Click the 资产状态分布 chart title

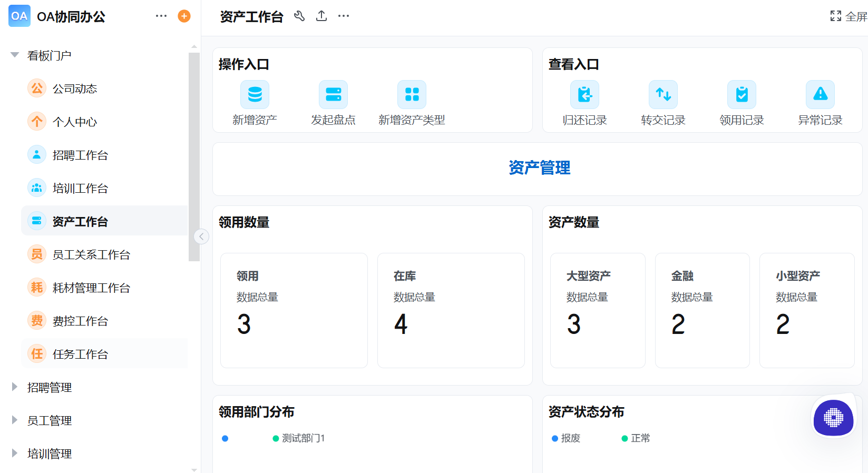(x=587, y=412)
